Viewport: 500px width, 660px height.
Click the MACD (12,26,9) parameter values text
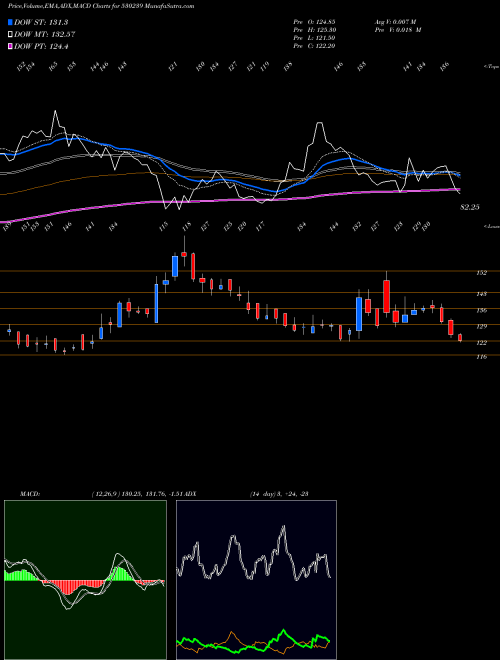[138, 494]
